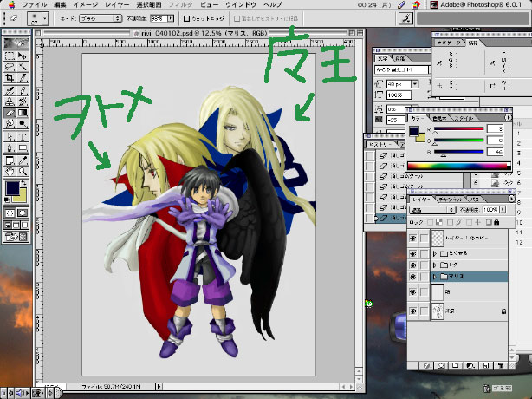The width and height of the screenshot is (532, 399).
Task: Select the Paintbrush tool
Action: pyautogui.click(x=23, y=91)
